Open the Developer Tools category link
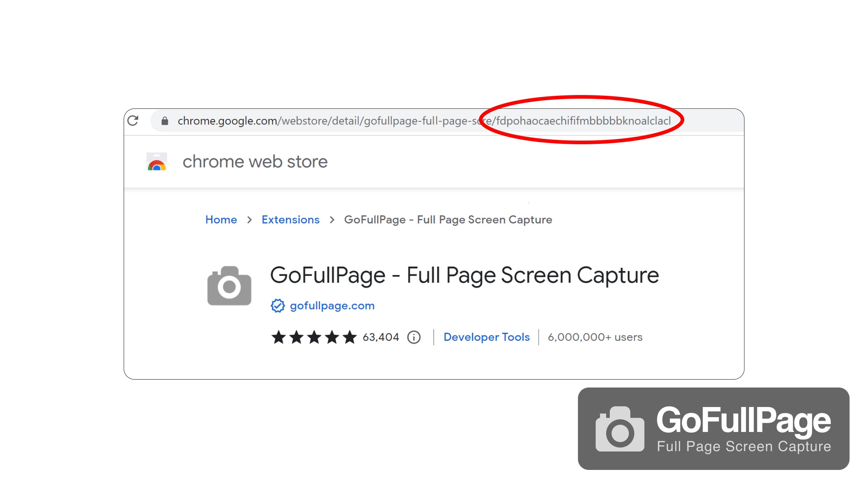 point(486,337)
